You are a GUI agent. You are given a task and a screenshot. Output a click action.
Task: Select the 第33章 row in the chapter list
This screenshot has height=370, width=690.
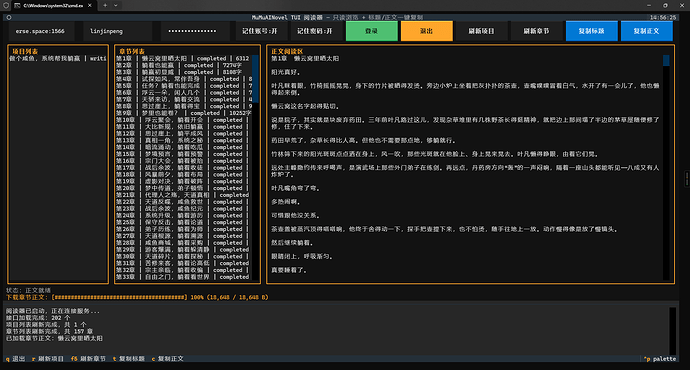(x=184, y=277)
